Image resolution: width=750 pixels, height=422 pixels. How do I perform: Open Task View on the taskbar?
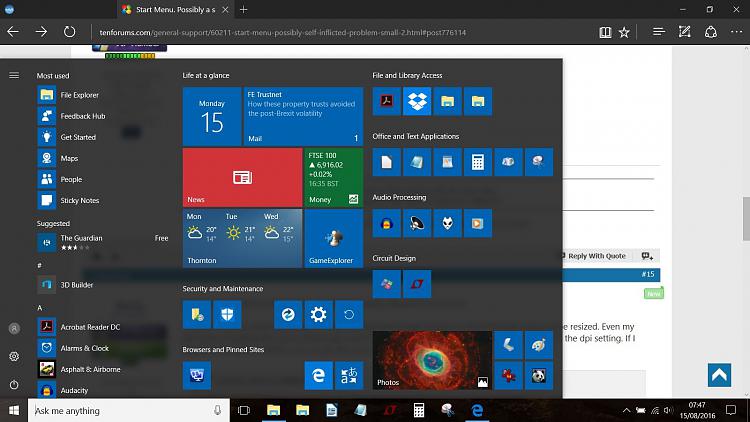[x=244, y=411]
